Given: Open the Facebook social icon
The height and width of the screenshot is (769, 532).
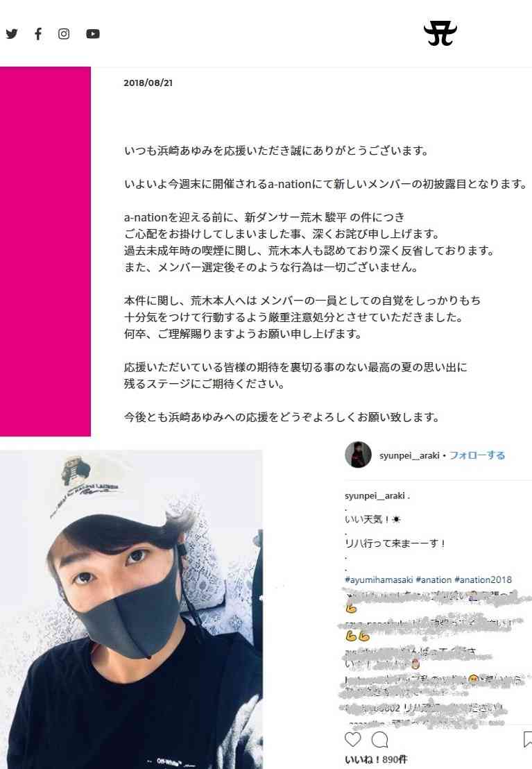Looking at the screenshot, I should [x=38, y=34].
